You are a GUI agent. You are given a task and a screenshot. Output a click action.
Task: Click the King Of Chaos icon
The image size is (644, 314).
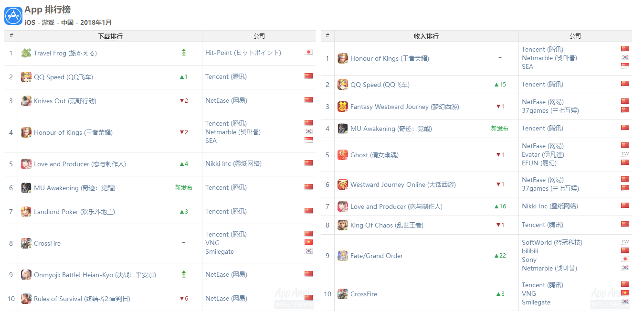pyautogui.click(x=343, y=225)
